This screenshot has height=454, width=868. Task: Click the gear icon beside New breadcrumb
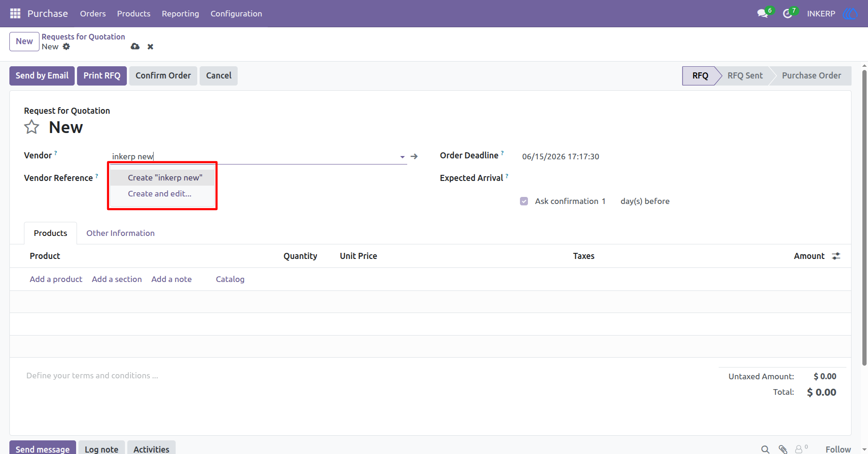[x=66, y=47]
